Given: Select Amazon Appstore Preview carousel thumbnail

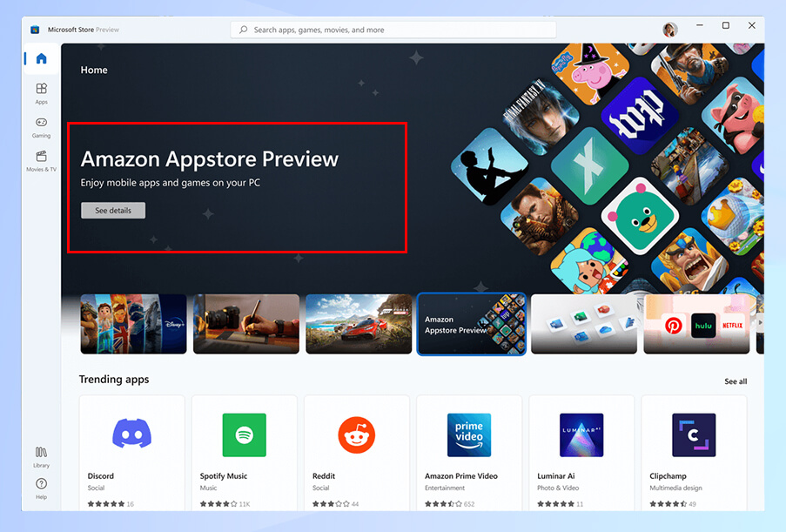Looking at the screenshot, I should coord(471,324).
